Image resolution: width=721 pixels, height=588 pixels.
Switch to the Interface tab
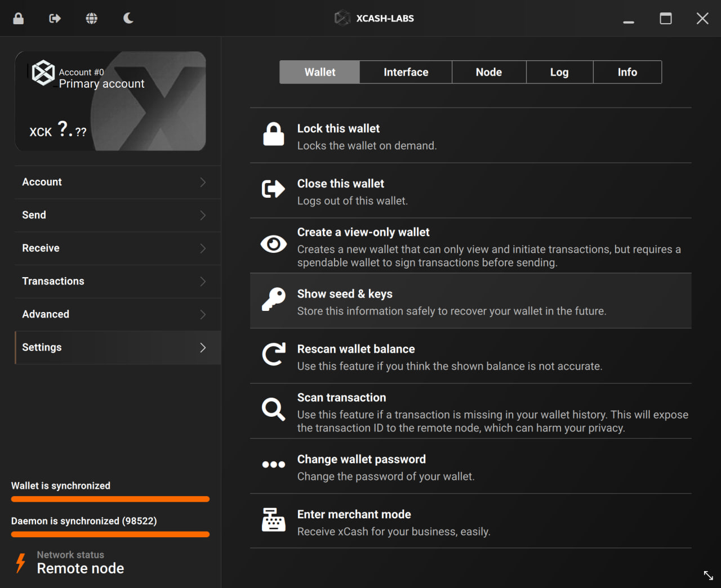click(406, 72)
